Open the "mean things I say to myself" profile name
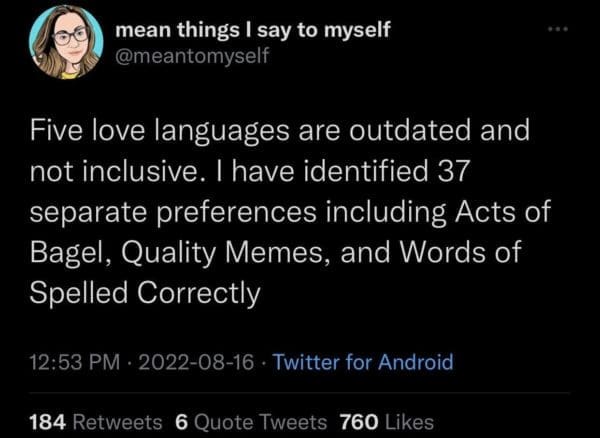Screen dimensions: 600x438 (x=252, y=30)
